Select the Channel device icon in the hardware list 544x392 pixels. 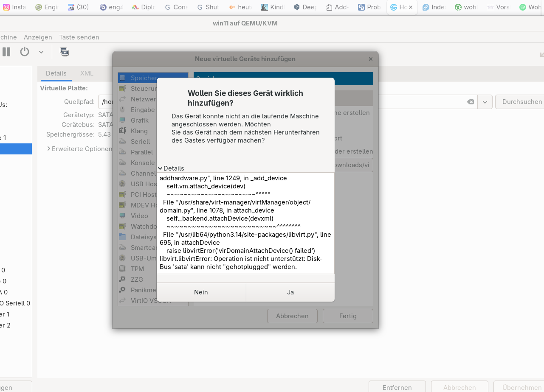122,173
